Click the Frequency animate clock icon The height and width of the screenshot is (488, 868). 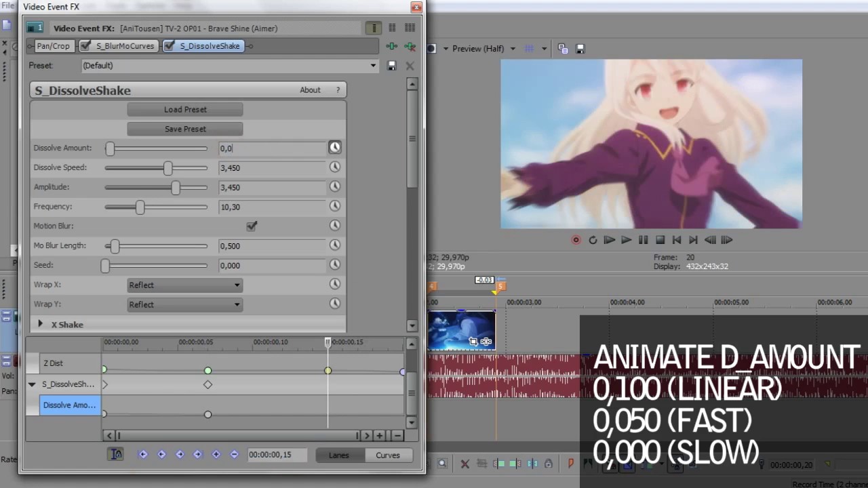coord(335,207)
